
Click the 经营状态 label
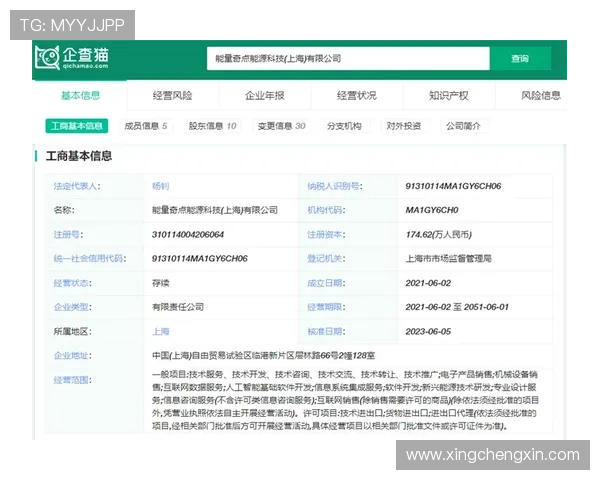73,283
